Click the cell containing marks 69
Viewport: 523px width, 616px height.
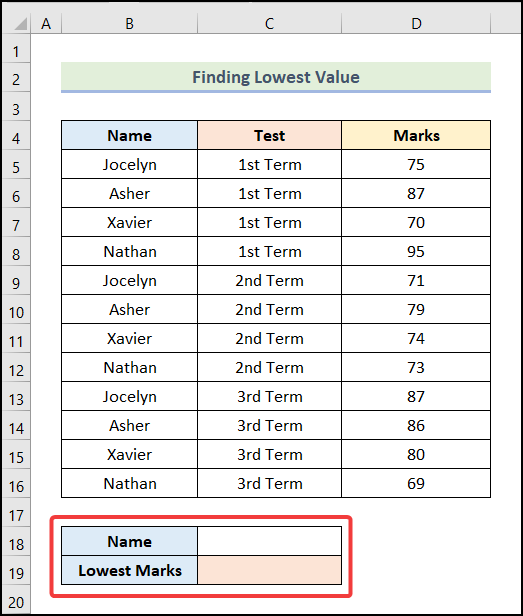pyautogui.click(x=416, y=483)
